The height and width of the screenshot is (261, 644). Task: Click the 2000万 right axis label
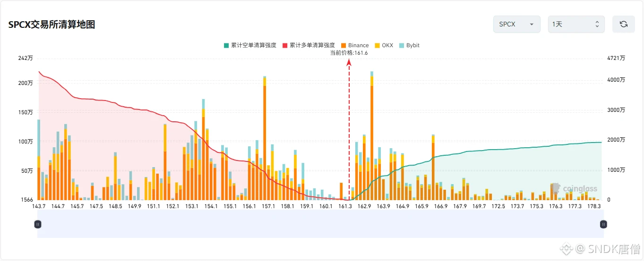point(616,140)
